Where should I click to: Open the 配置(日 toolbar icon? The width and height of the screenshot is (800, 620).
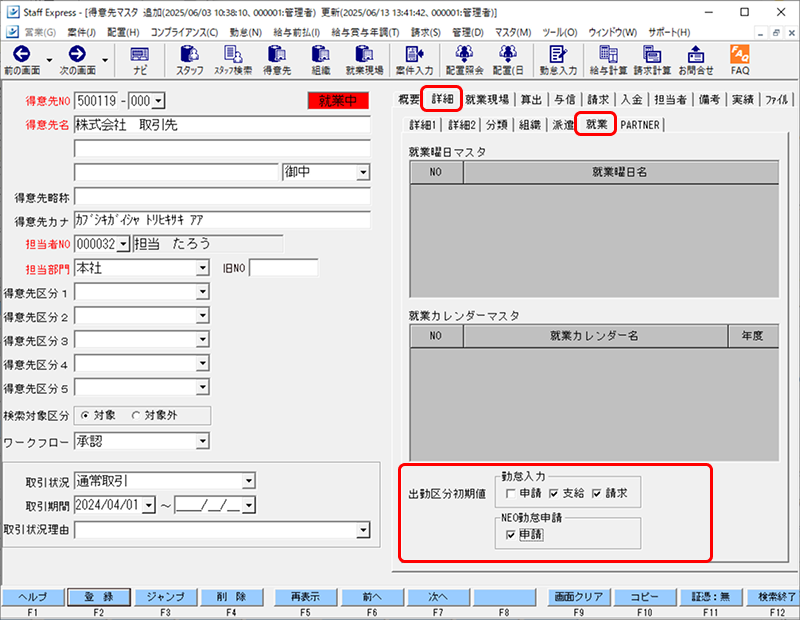(508, 60)
